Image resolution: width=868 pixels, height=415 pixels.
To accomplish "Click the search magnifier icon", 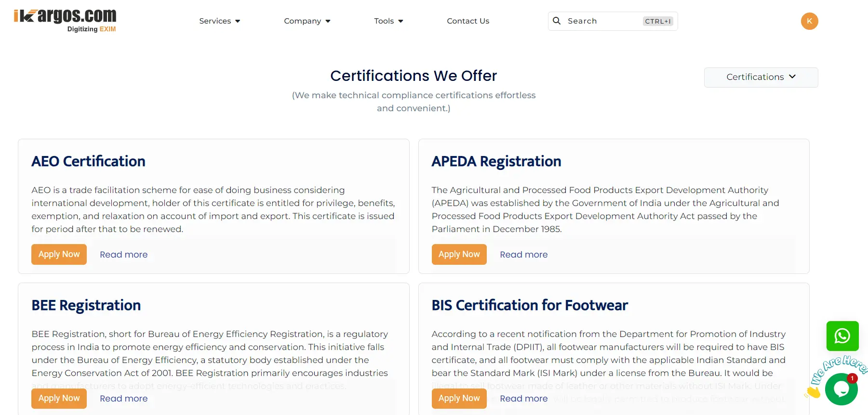I will [x=557, y=21].
